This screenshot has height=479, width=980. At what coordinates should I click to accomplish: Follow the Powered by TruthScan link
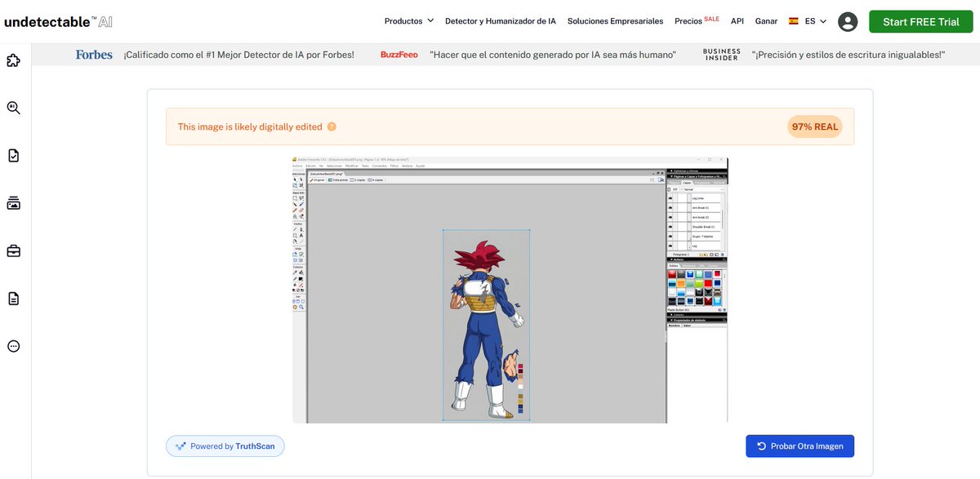coord(225,446)
